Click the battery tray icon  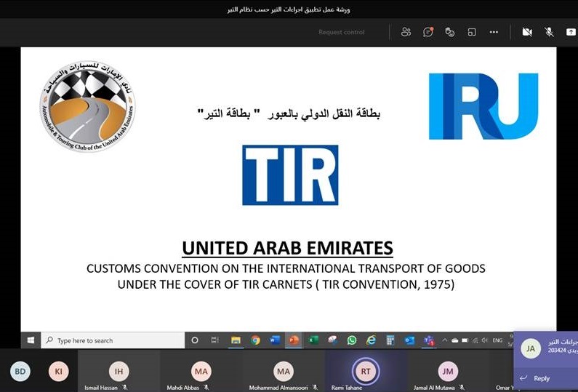tap(465, 340)
